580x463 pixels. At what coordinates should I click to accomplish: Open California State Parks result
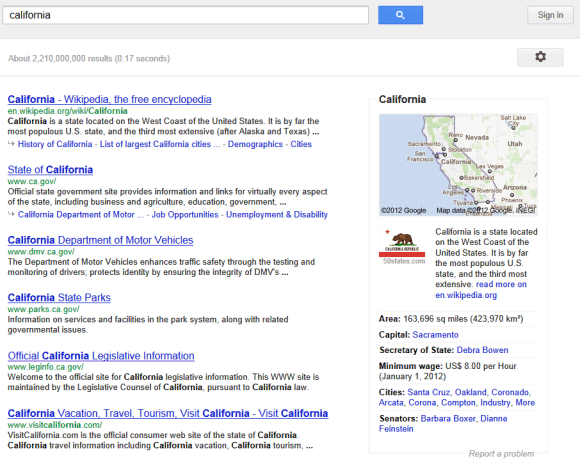pos(59,298)
